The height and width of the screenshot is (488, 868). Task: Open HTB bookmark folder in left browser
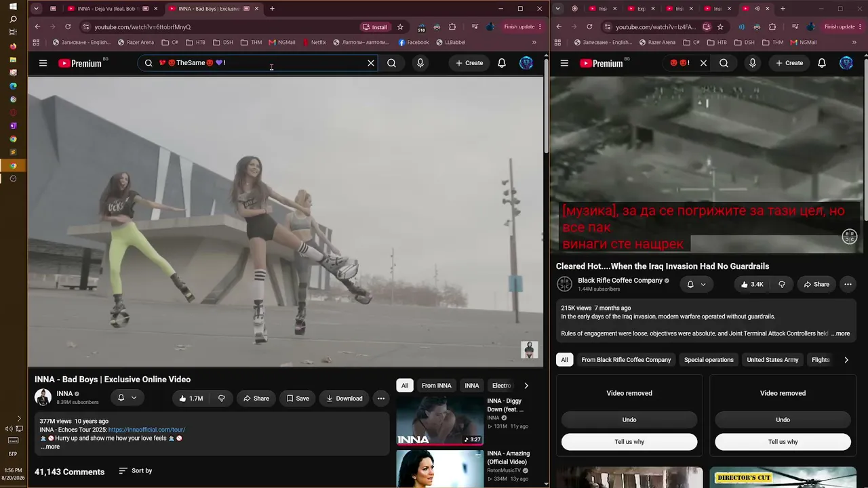coord(195,42)
